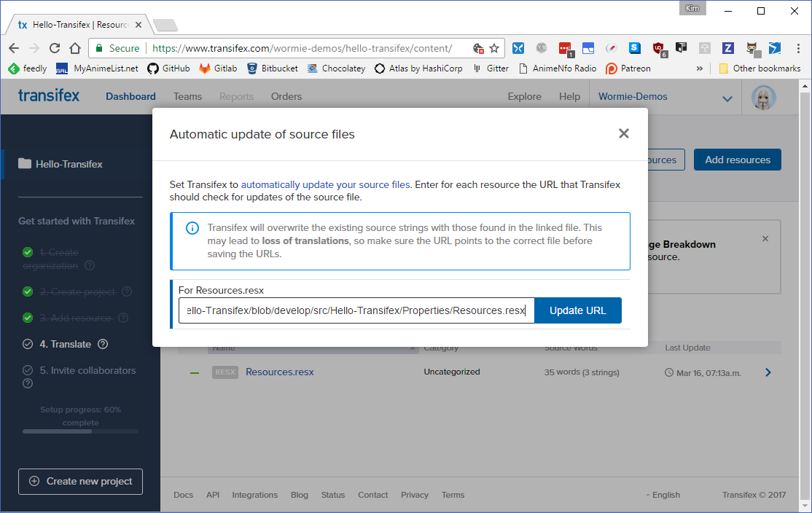Select the Hello-Transifex project folder

69,164
